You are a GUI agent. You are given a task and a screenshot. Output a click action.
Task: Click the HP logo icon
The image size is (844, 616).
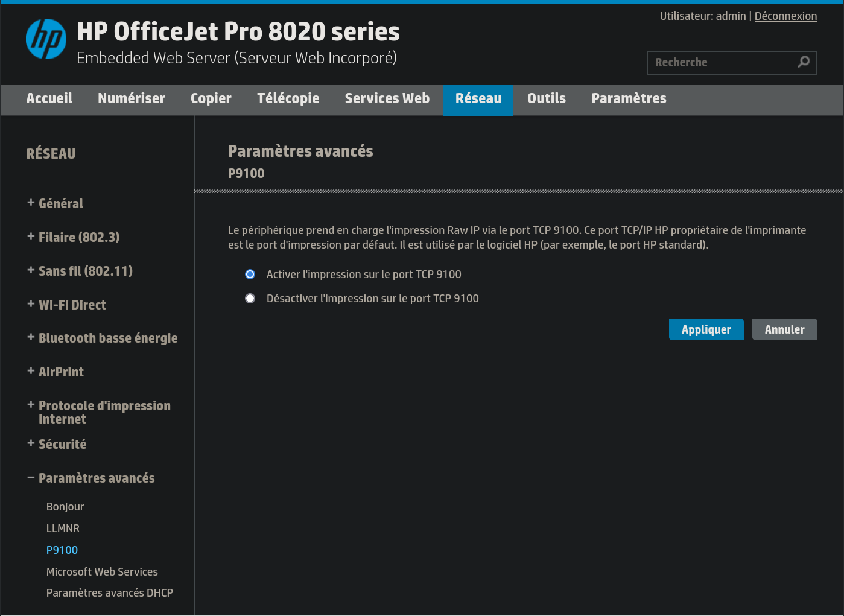46,39
